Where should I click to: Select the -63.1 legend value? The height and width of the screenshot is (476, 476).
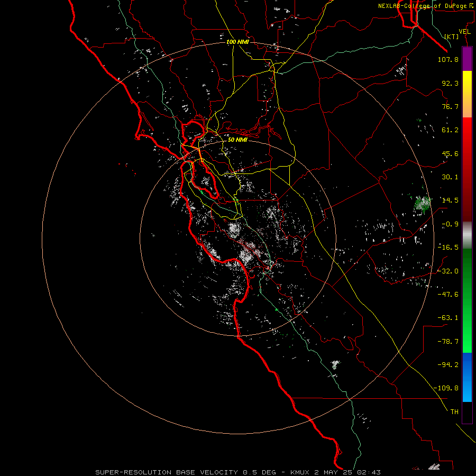pyautogui.click(x=448, y=318)
